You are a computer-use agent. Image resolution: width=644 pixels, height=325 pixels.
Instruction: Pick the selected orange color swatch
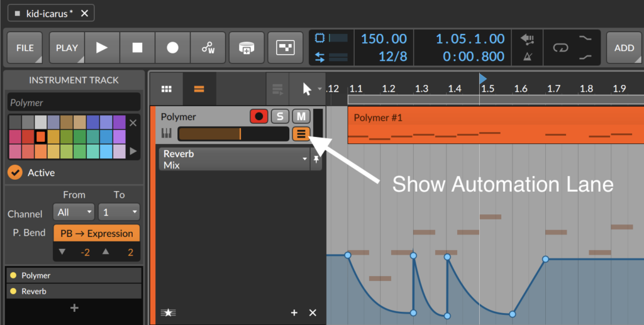click(x=40, y=136)
